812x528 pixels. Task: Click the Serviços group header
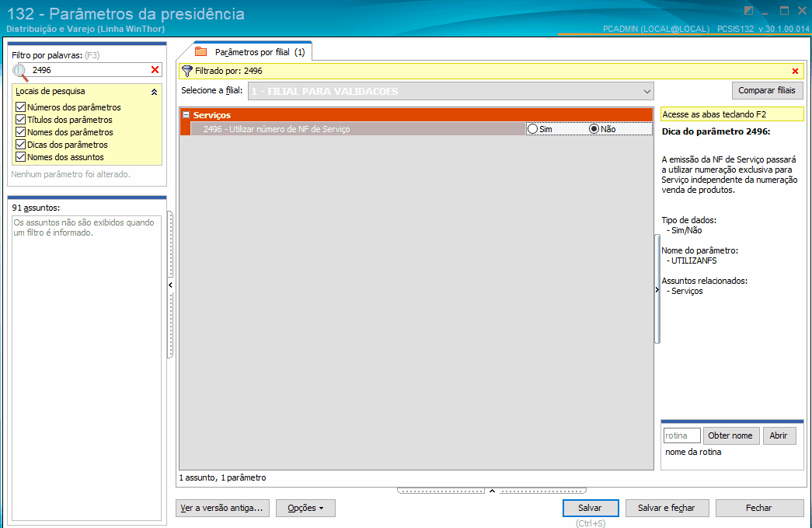point(416,115)
